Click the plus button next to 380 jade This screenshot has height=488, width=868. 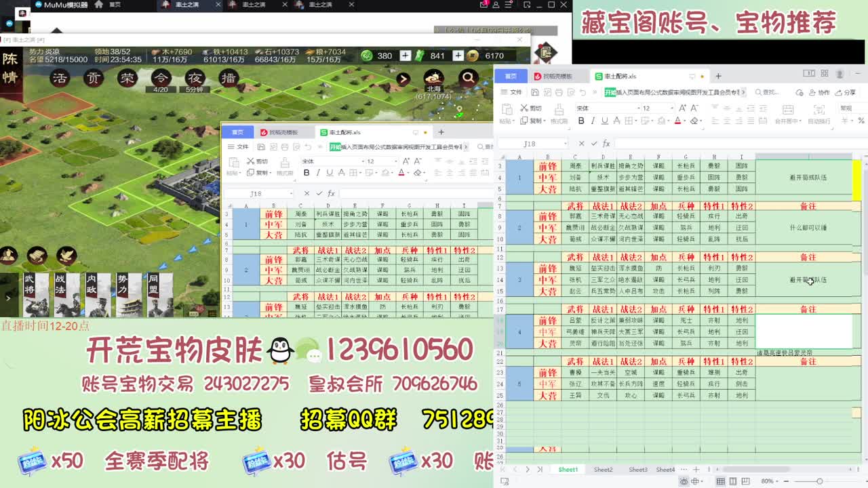pos(405,56)
